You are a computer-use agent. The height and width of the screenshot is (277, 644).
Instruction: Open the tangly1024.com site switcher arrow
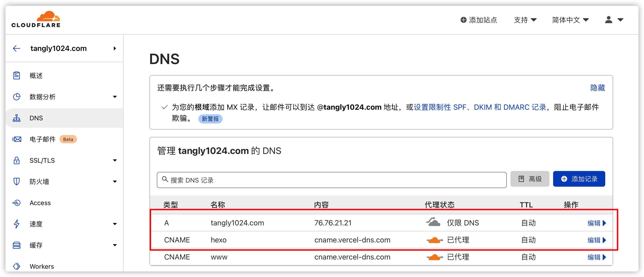click(115, 48)
